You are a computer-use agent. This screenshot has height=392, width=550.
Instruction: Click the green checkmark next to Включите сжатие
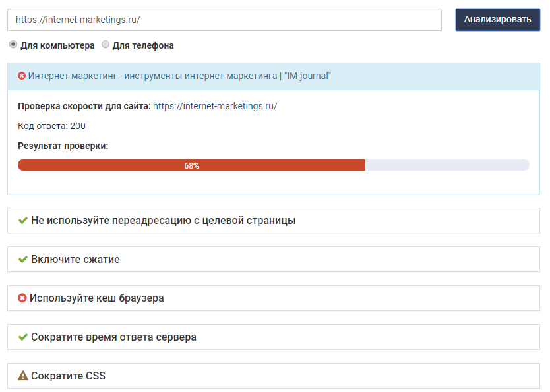click(23, 259)
